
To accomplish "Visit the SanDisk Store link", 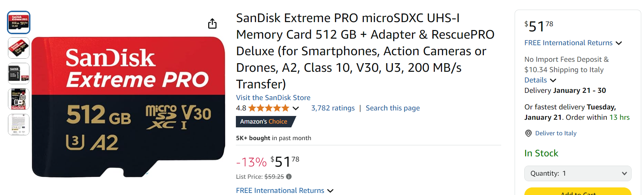I will [273, 98].
